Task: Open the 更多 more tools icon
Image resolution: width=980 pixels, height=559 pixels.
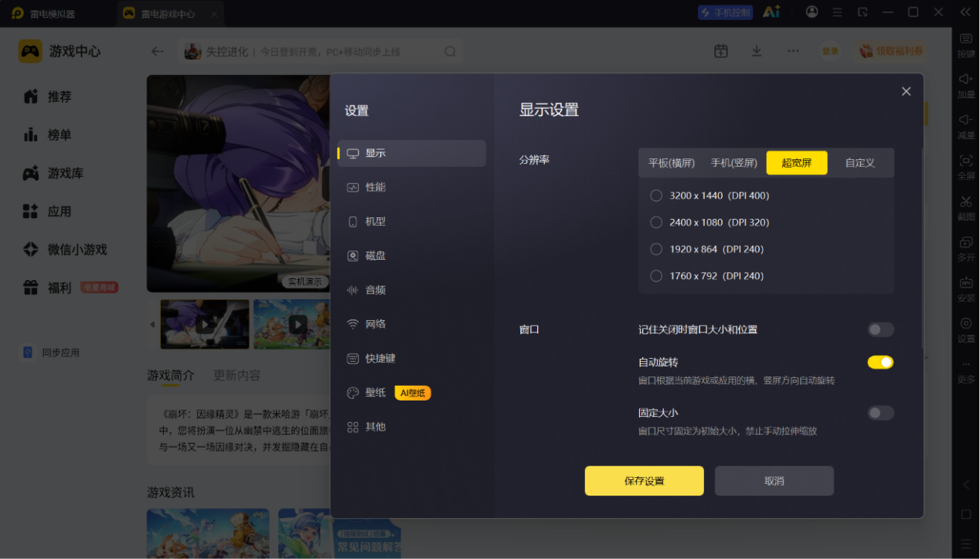Action: tap(966, 364)
